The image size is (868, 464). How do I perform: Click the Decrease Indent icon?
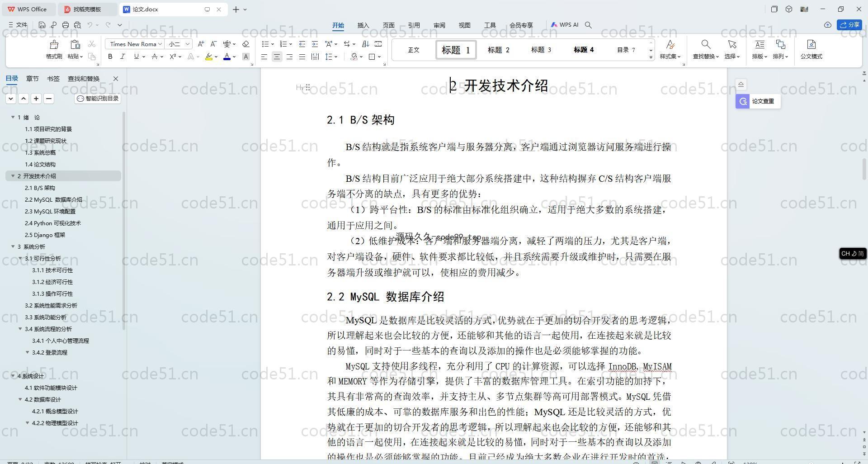coord(302,44)
